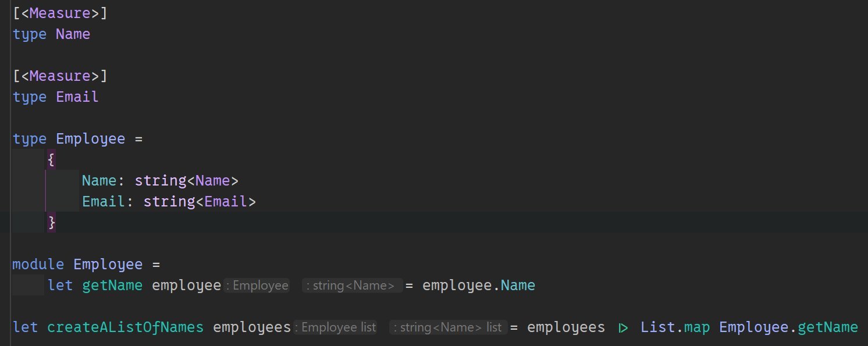Viewport: 868px width, 346px height.
Task: Select the Name identifier in type Name declaration
Action: tap(73, 34)
